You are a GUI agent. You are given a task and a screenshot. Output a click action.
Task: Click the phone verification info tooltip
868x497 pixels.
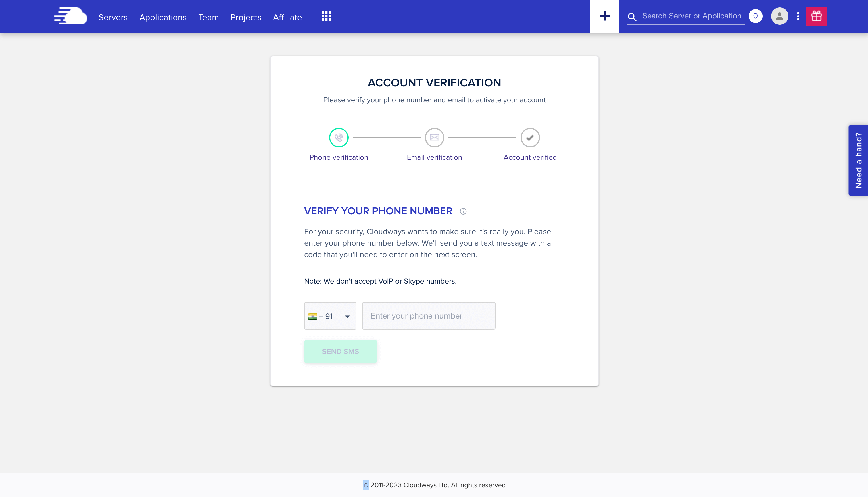pos(463,211)
